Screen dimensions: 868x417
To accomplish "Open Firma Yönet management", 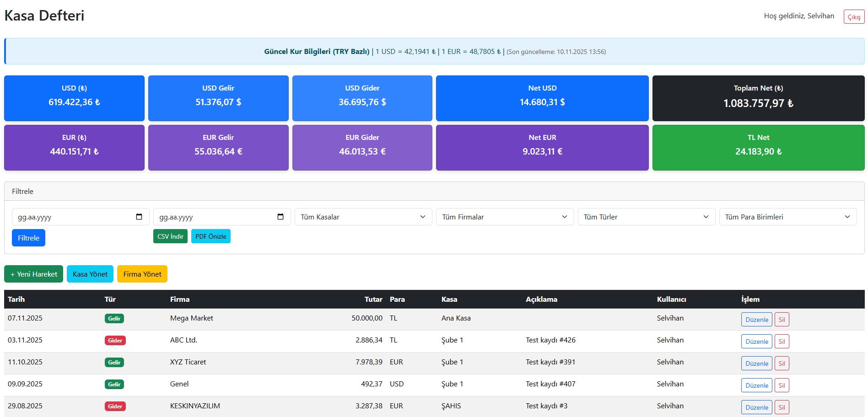I will (142, 274).
